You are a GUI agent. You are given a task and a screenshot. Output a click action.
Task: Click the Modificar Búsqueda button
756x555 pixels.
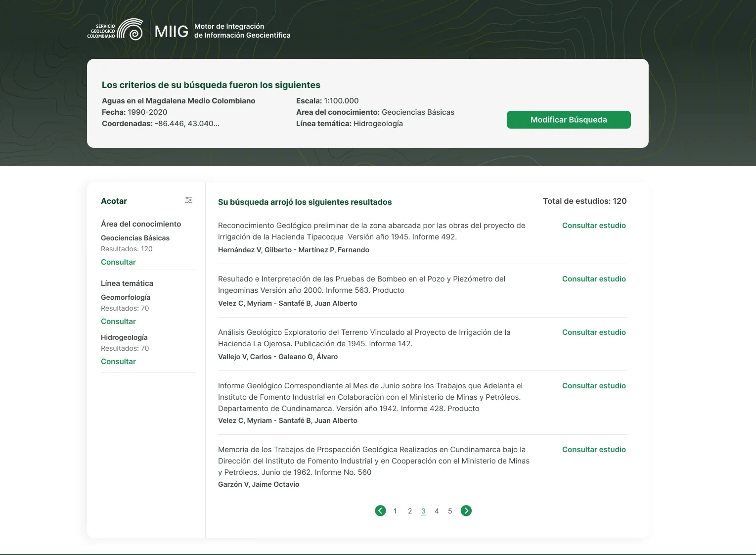(569, 120)
